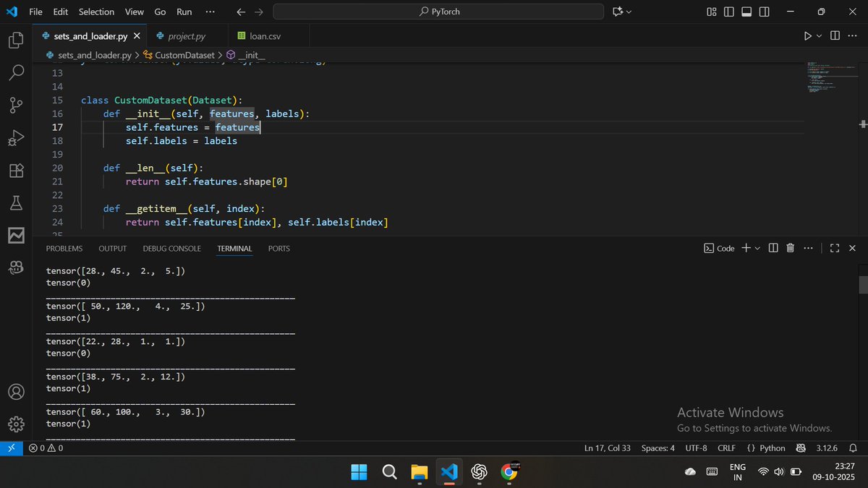Open the Explorer view in activity bar
This screenshot has height=488, width=868.
[16, 40]
